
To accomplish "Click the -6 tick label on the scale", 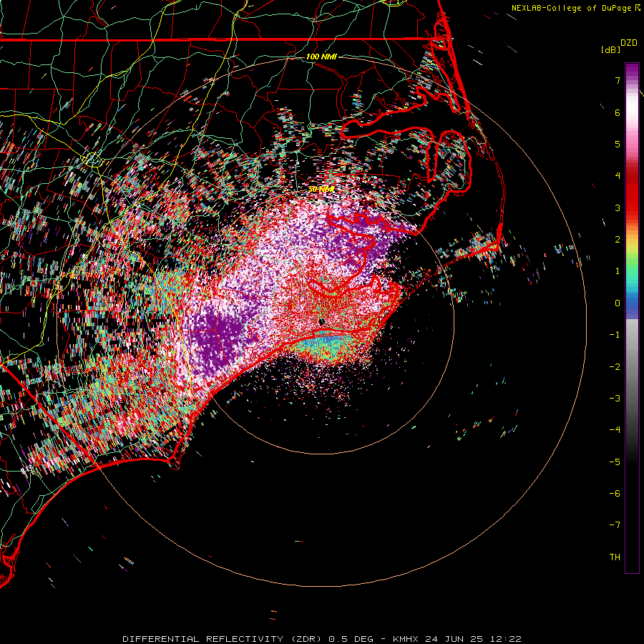I will click(x=615, y=494).
